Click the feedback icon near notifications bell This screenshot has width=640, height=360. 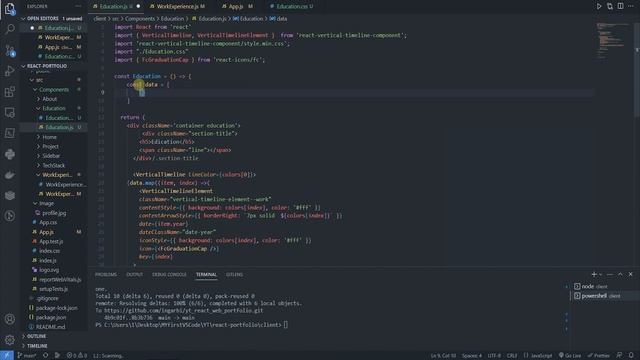coord(619,356)
